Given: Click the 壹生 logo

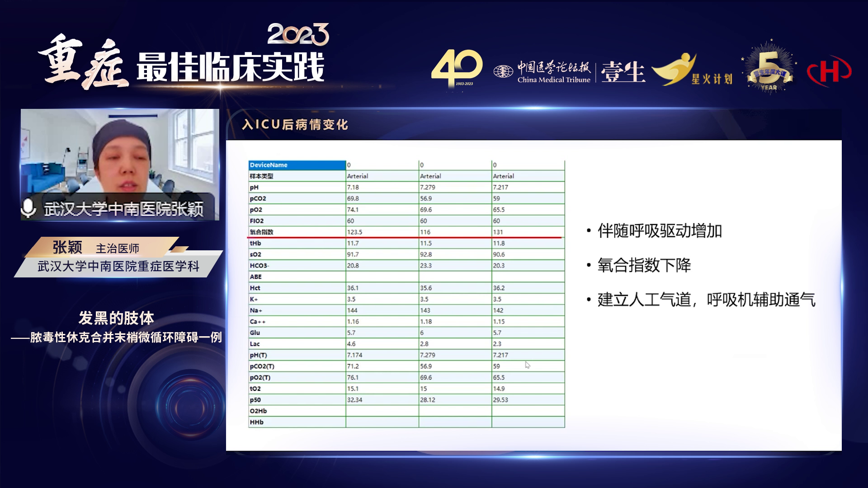Looking at the screenshot, I should (x=623, y=72).
